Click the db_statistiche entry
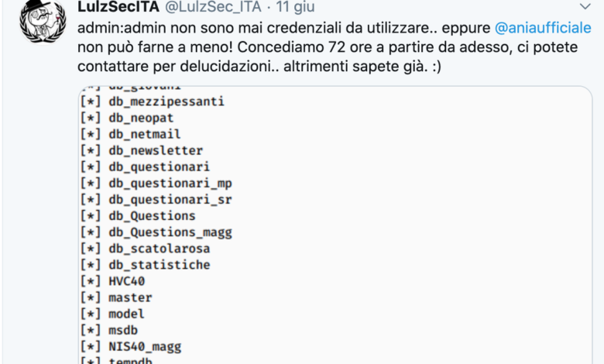The image size is (604, 364). point(145,265)
